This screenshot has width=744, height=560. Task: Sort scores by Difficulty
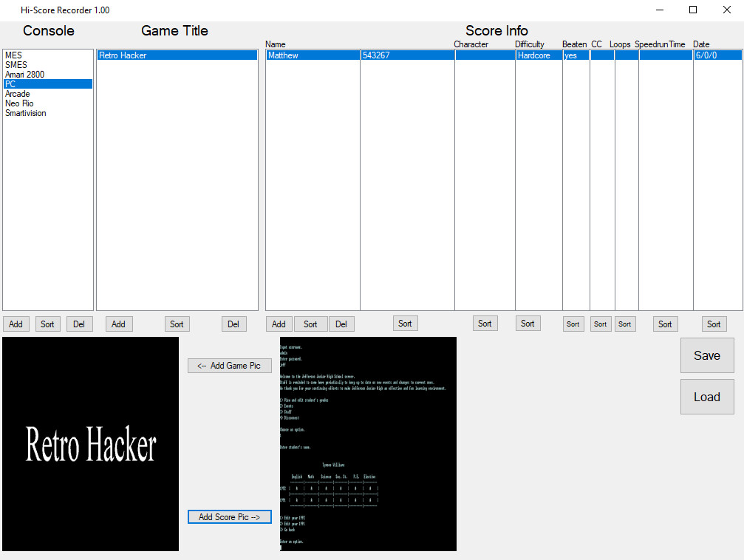click(528, 323)
